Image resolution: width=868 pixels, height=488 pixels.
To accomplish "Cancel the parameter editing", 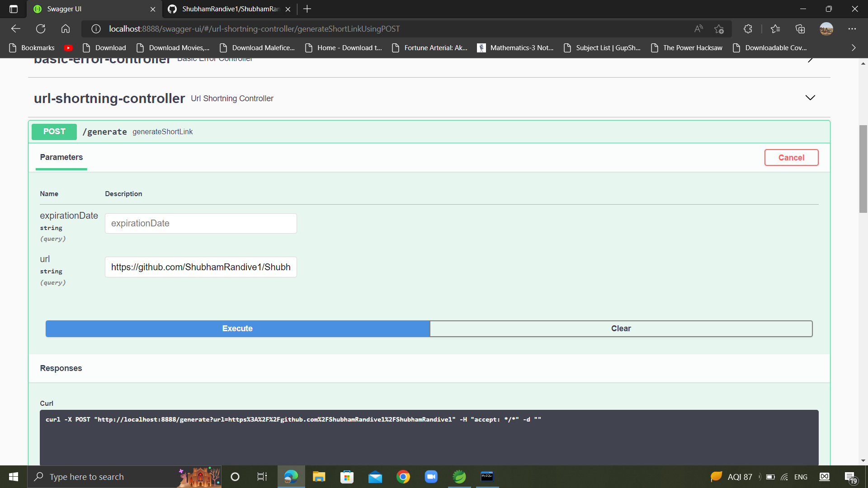I will [791, 157].
